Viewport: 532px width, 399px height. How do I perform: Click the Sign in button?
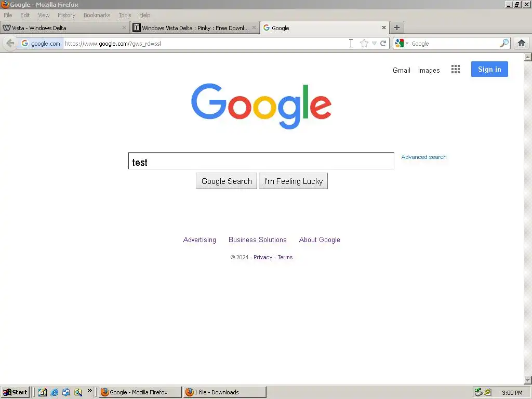[x=489, y=69]
